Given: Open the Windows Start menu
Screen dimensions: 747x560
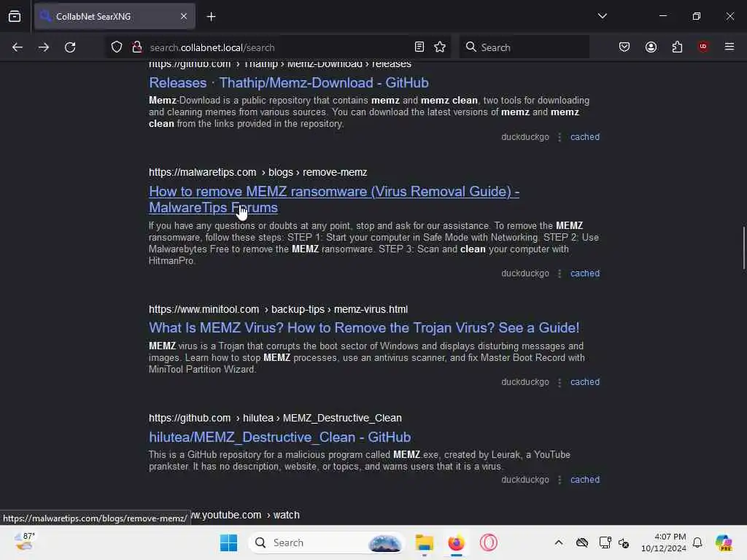Looking at the screenshot, I should [228, 542].
